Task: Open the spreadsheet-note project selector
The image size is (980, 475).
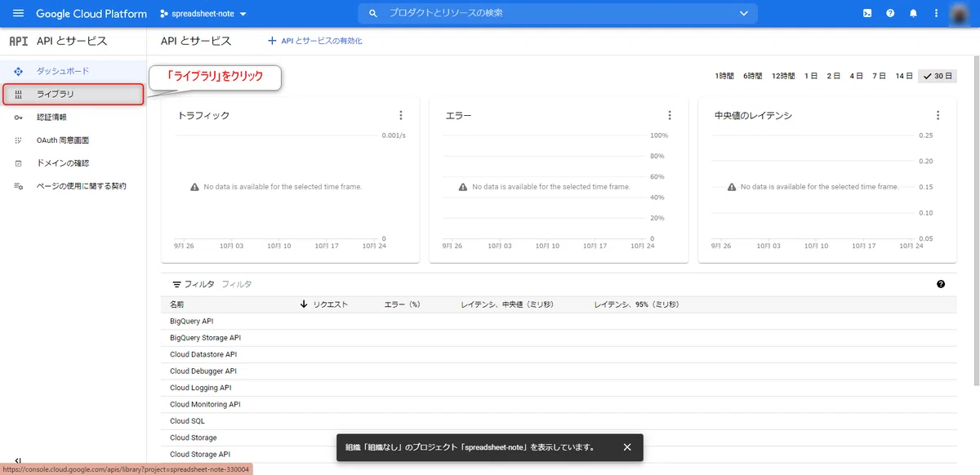Action: pos(203,14)
